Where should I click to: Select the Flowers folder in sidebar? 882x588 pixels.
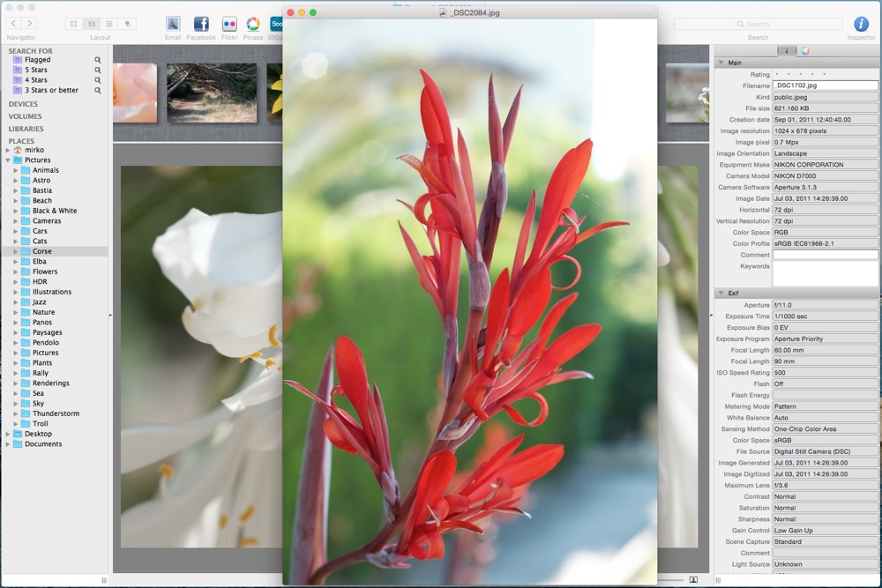(44, 272)
